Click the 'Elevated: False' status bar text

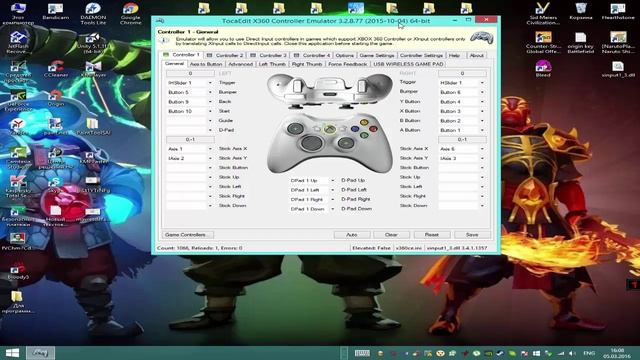(371, 248)
